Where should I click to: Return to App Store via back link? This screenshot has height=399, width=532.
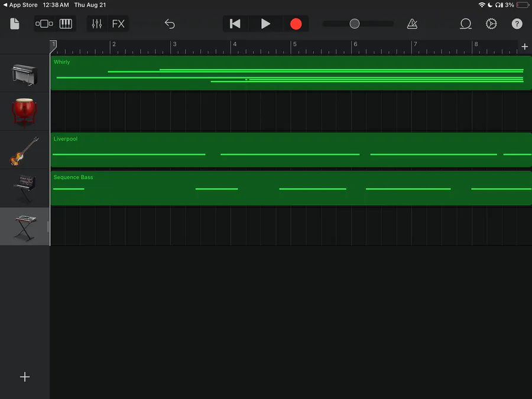[x=20, y=5]
